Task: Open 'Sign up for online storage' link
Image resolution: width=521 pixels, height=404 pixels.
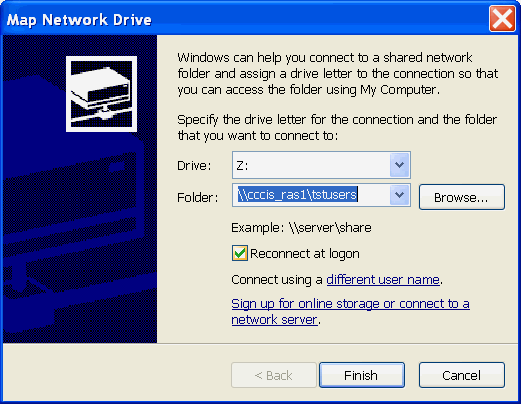Action: [350, 303]
